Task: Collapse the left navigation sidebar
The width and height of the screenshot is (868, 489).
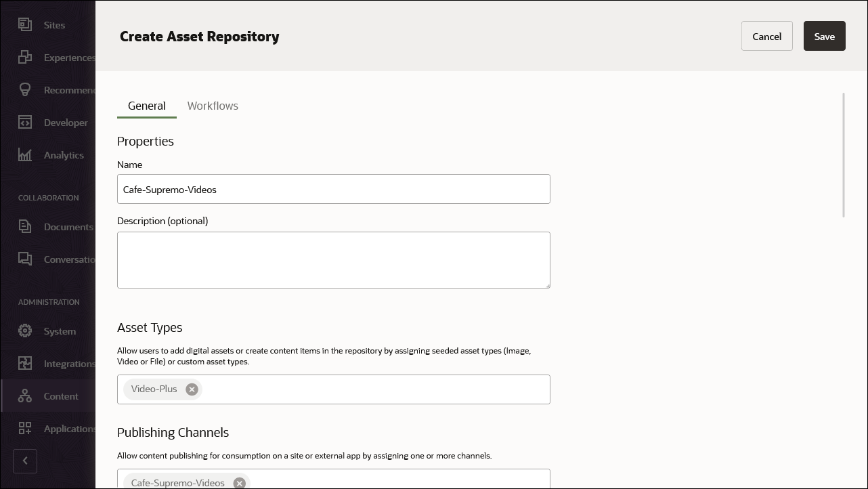Action: point(25,461)
